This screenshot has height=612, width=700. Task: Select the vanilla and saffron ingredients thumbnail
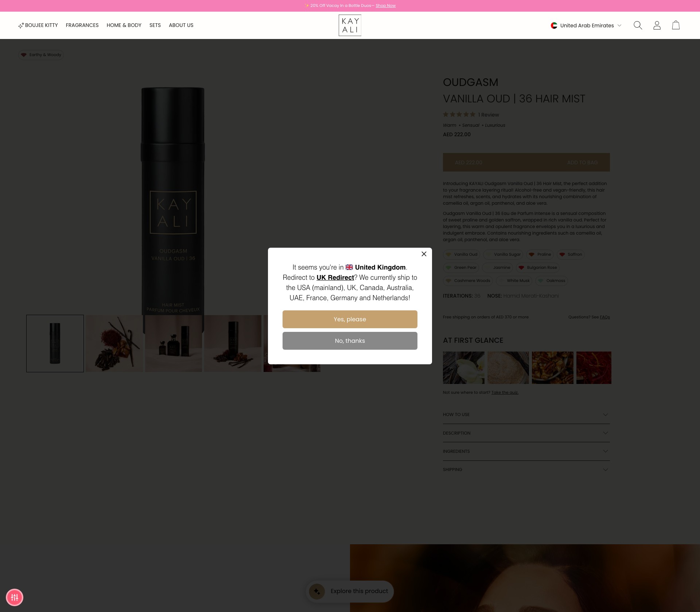tap(114, 344)
